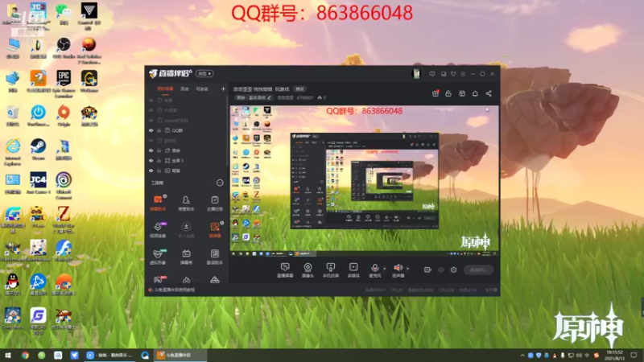
Task: Toggle visibility of the 背景 source
Action: pyautogui.click(x=151, y=171)
